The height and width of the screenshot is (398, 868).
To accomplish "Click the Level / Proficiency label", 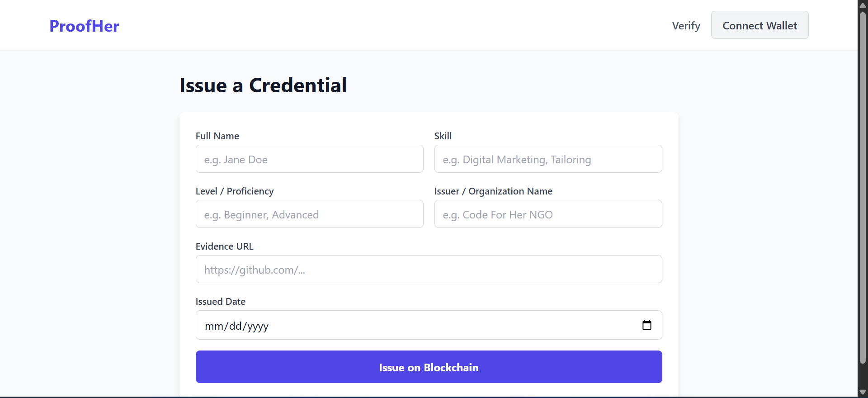I will pos(235,191).
